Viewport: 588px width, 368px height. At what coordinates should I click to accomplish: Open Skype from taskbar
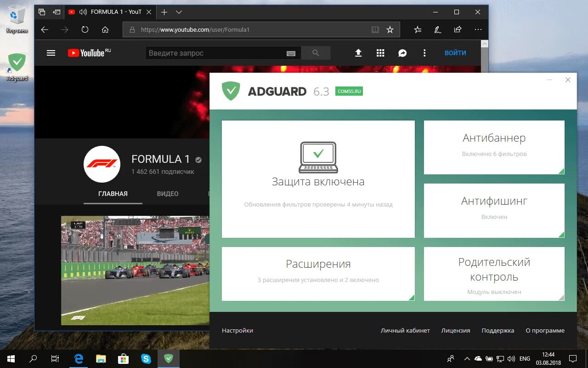[146, 359]
